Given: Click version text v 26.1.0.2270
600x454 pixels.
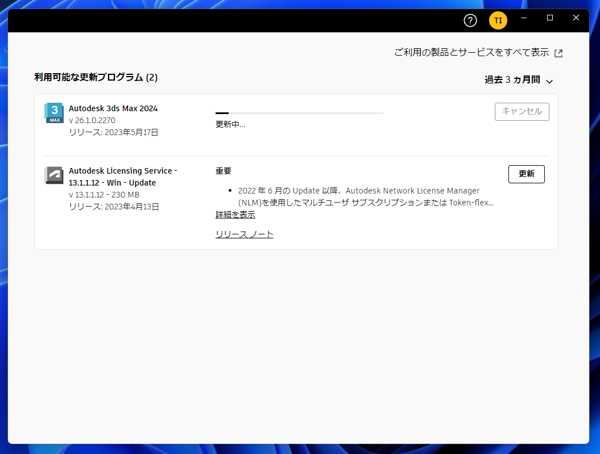Looking at the screenshot, I should [x=92, y=120].
